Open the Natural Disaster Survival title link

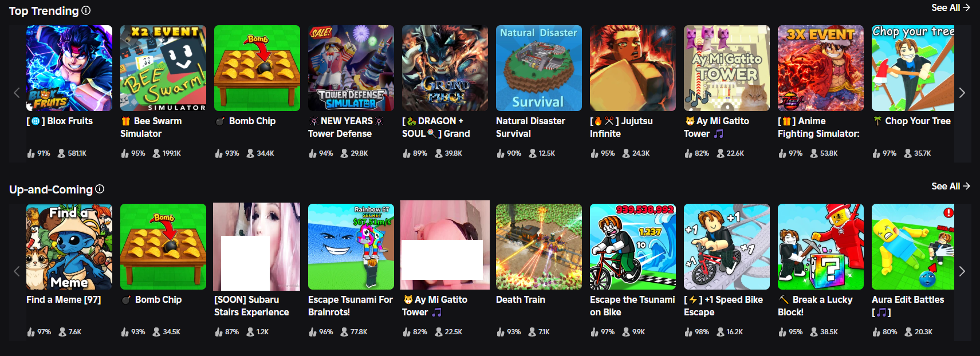530,127
